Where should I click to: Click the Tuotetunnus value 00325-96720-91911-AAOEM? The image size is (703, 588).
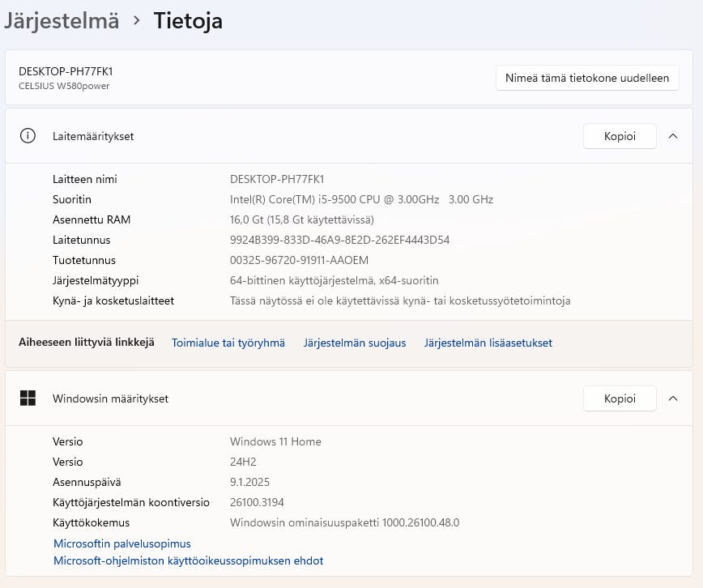coord(299,260)
